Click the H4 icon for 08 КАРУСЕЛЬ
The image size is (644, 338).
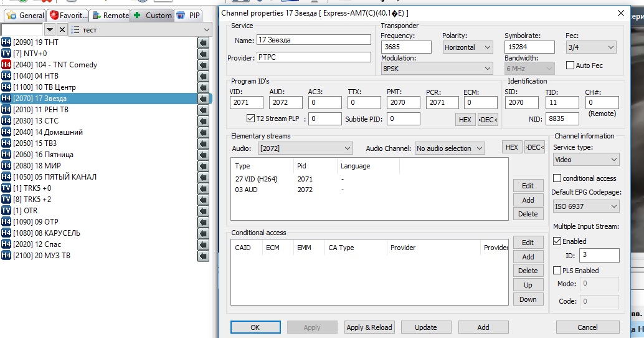click(x=6, y=233)
